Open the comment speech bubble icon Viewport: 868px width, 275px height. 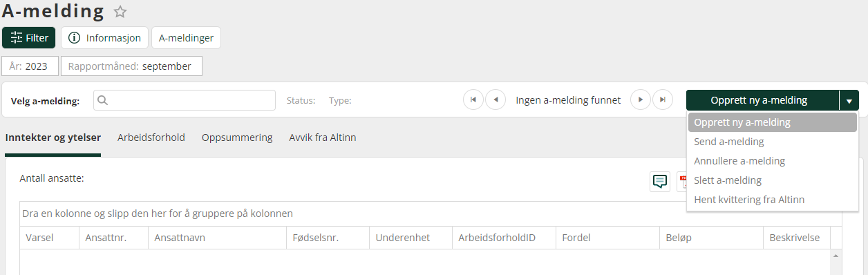(x=660, y=182)
